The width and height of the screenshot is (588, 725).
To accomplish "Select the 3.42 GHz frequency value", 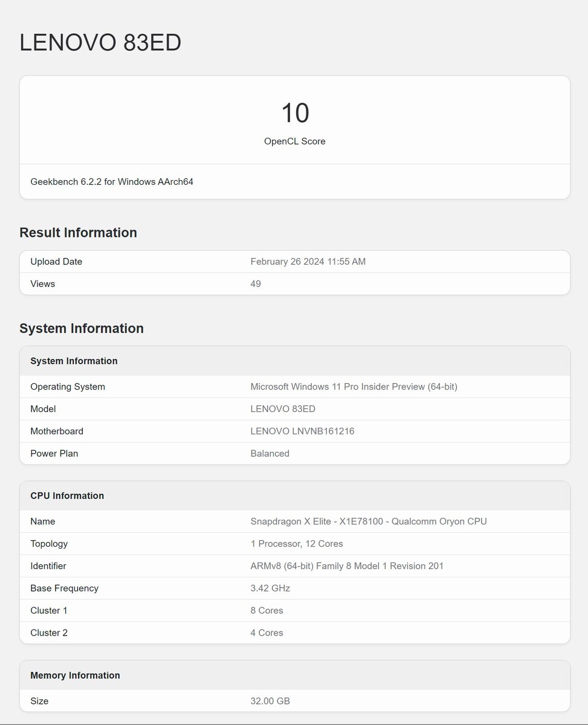I will point(270,588).
